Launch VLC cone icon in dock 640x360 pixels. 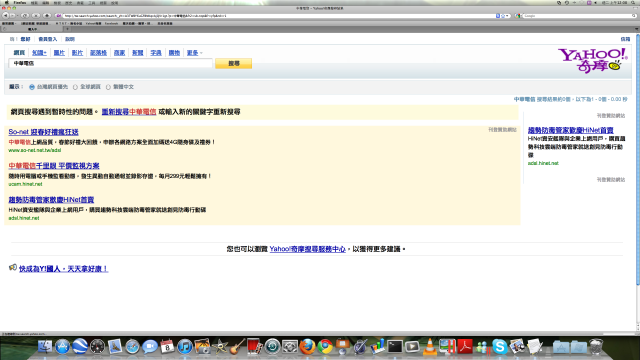(x=429, y=347)
